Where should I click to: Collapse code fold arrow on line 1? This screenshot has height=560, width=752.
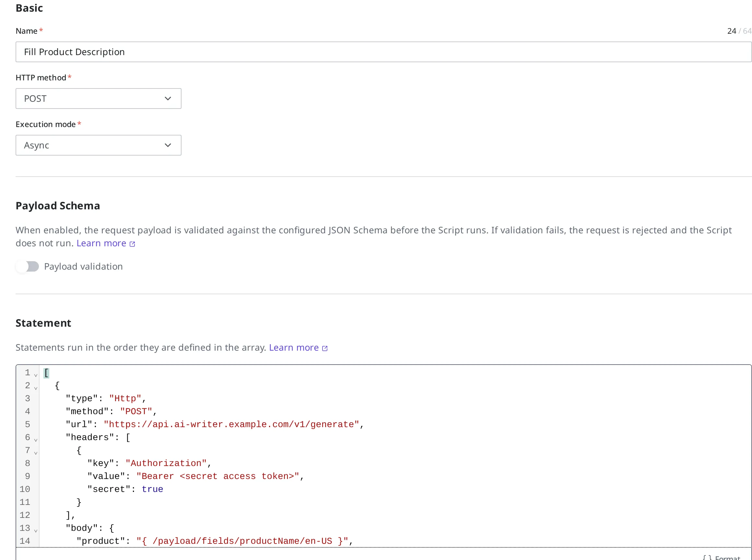point(36,375)
